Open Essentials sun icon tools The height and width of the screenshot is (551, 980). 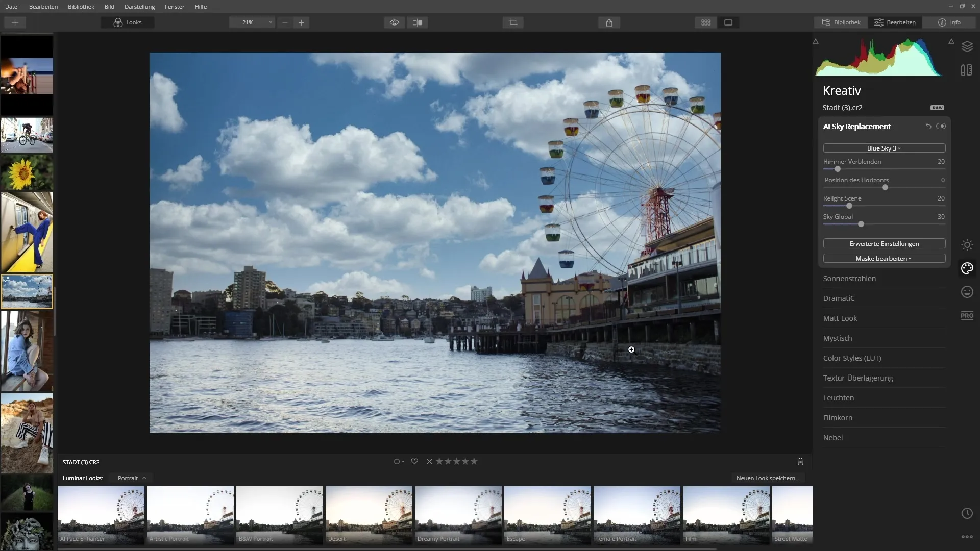967,245
